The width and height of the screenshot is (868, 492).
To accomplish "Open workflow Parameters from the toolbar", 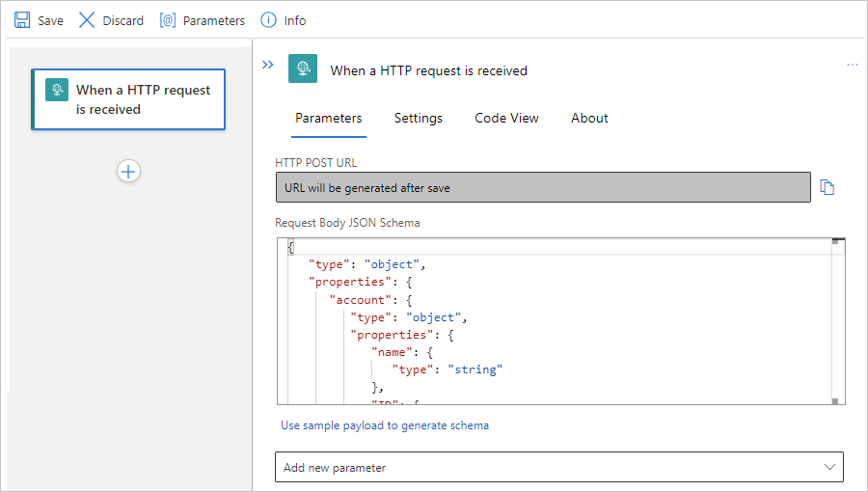I will pyautogui.click(x=202, y=20).
